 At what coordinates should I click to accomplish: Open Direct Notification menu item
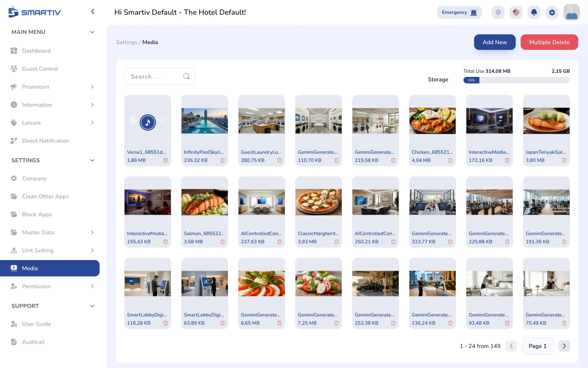click(x=50, y=141)
